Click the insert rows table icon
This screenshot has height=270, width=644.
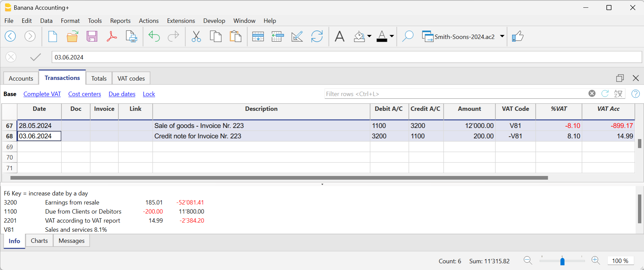click(278, 36)
